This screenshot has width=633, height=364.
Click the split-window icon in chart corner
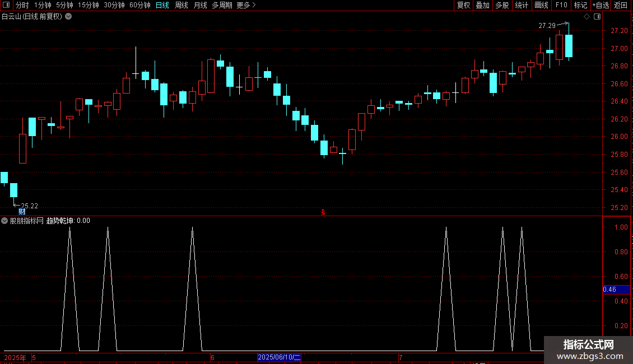click(597, 17)
